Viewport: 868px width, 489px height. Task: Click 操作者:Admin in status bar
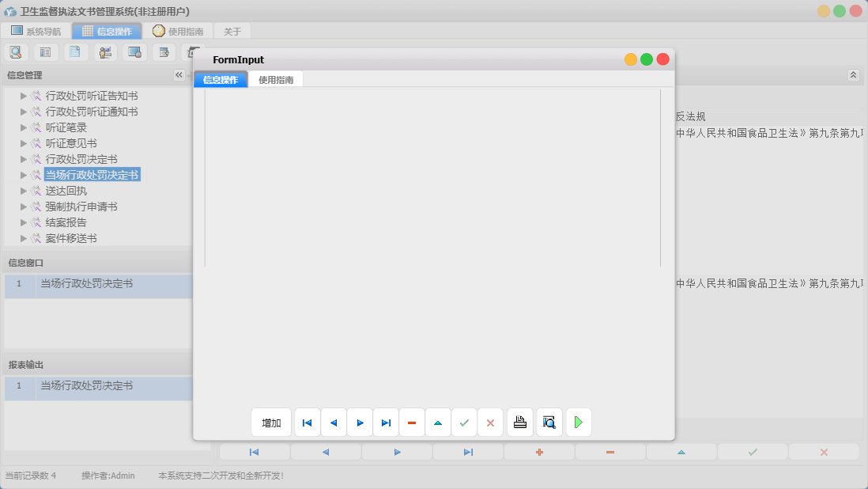pos(108,476)
